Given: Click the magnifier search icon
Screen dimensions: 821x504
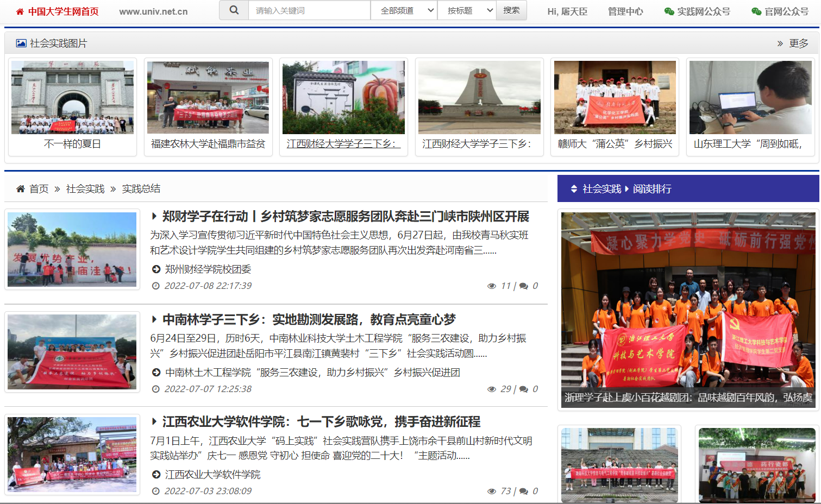Looking at the screenshot, I should click(x=234, y=10).
